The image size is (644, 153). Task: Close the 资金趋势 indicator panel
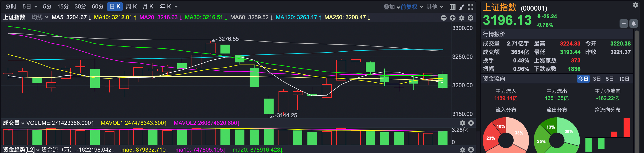(x=471, y=149)
